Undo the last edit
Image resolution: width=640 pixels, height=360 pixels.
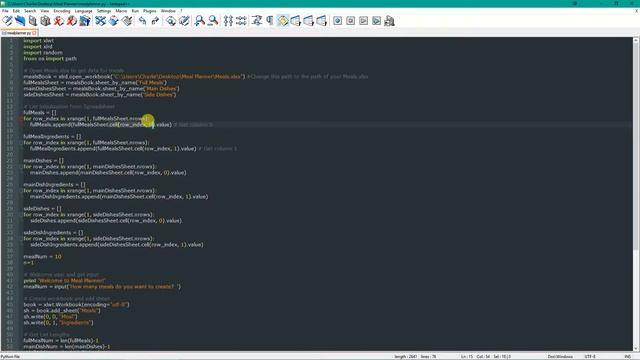coord(142,20)
